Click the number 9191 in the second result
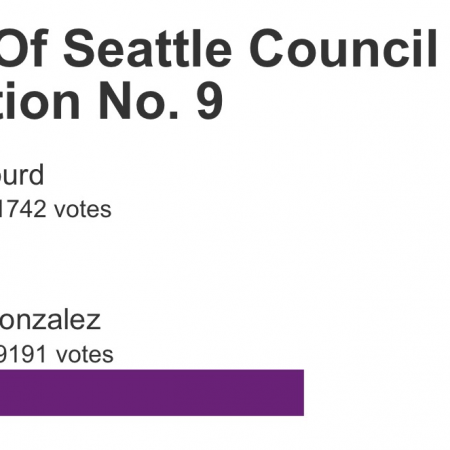Screen dimensions: 450x450 tap(23, 354)
